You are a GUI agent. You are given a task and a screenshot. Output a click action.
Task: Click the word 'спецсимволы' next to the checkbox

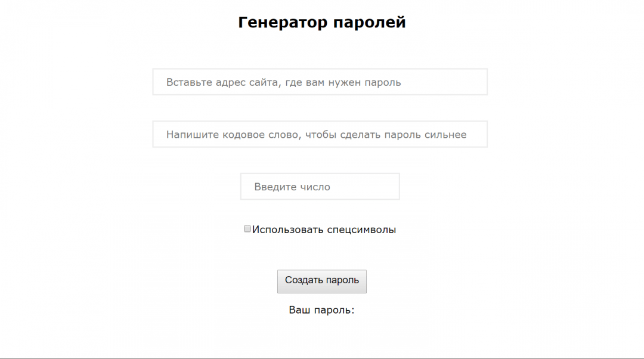(361, 230)
